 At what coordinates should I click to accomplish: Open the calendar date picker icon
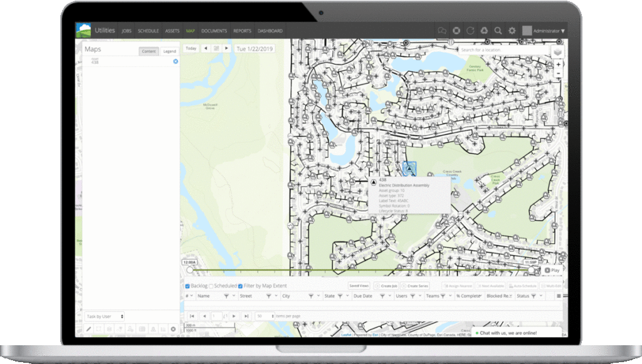(x=216, y=48)
